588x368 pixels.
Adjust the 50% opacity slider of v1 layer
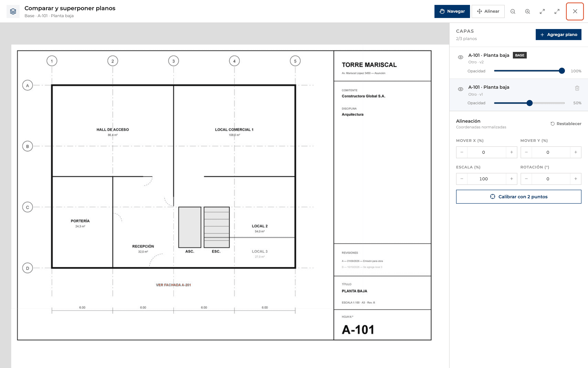coord(529,103)
